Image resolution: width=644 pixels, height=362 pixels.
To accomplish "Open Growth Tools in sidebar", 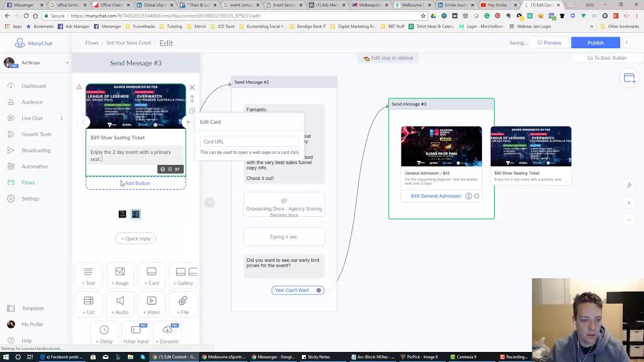I will [36, 134].
